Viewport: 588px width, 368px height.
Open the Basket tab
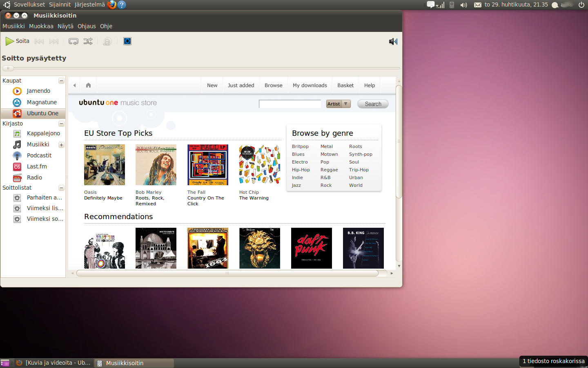[x=345, y=85]
